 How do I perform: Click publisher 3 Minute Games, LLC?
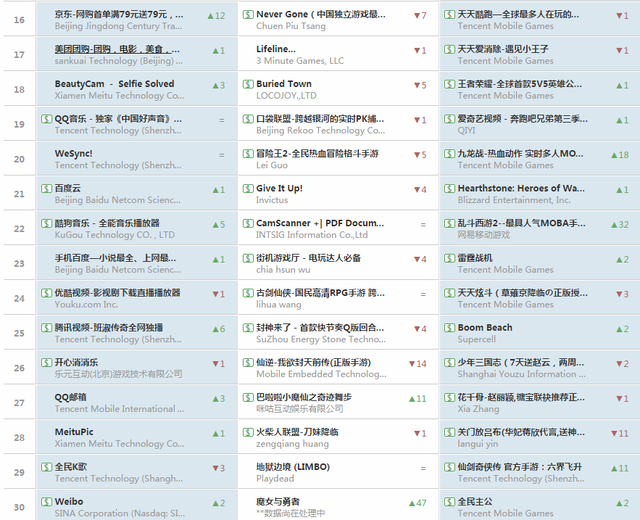(300, 61)
